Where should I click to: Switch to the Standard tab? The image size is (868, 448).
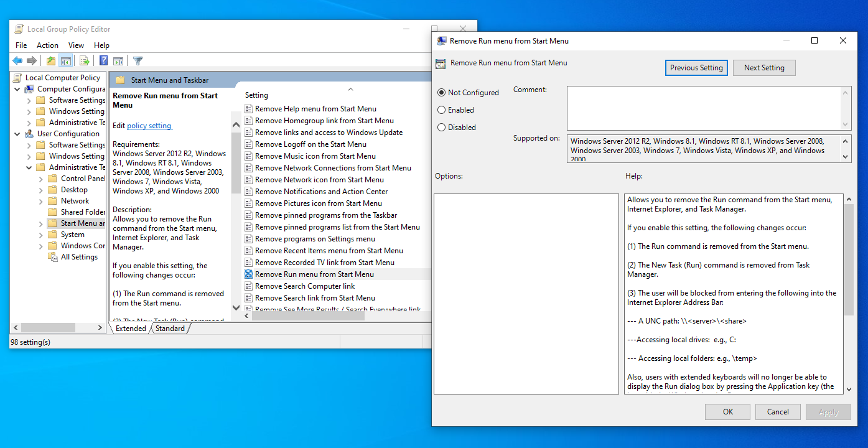170,329
